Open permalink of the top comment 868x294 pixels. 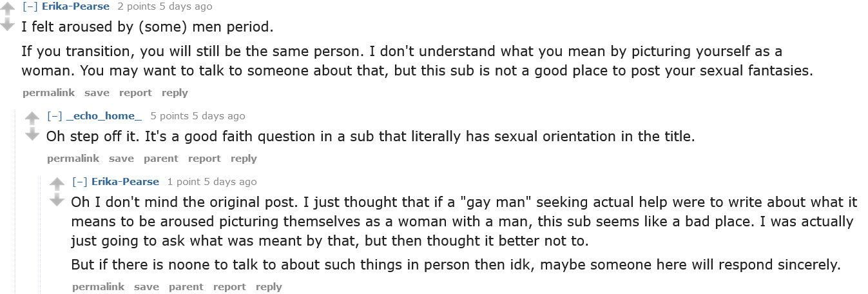pyautogui.click(x=48, y=93)
